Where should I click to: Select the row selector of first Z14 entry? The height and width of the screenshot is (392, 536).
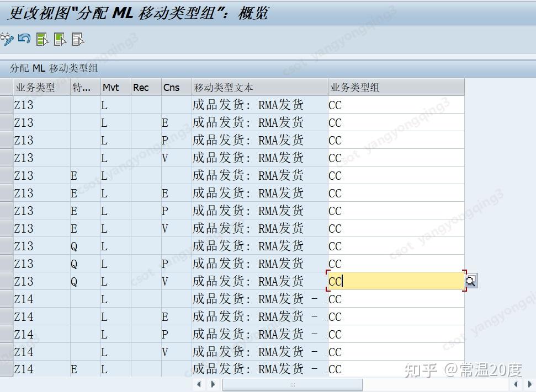[x=5, y=299]
